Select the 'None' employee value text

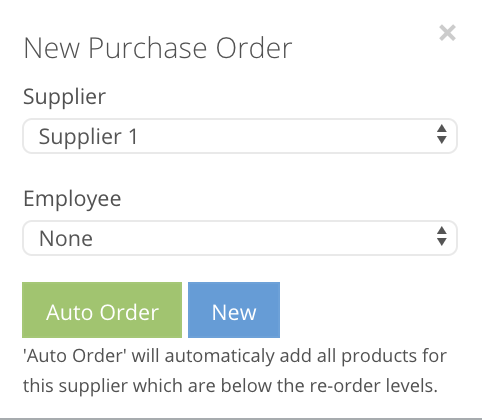[x=66, y=239]
